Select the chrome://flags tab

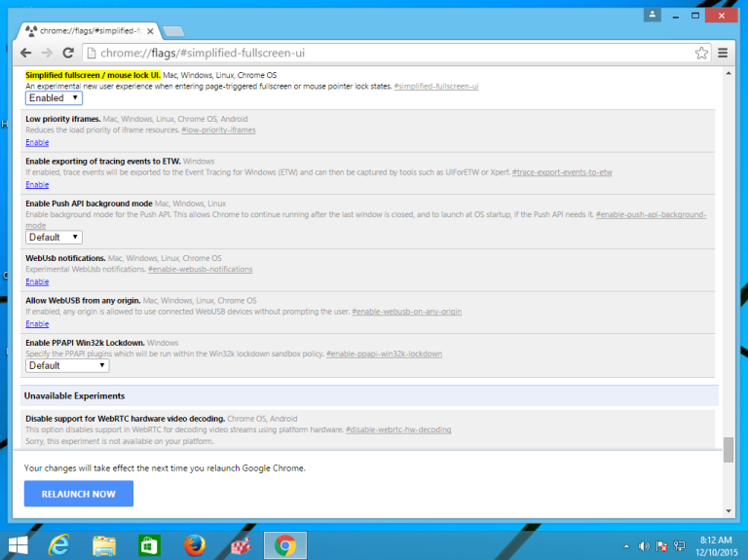tap(89, 31)
